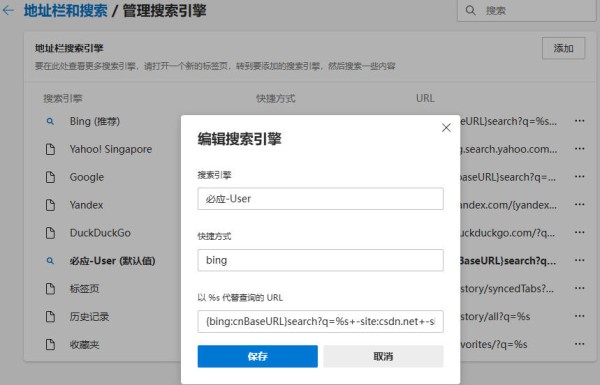600x385 pixels.
Task: Open more options for 标签页 row
Action: pyautogui.click(x=579, y=288)
